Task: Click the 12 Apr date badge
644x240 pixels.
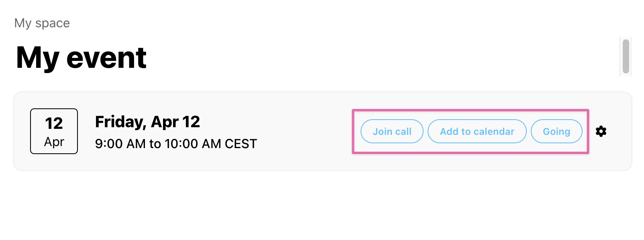Action: pos(54,131)
